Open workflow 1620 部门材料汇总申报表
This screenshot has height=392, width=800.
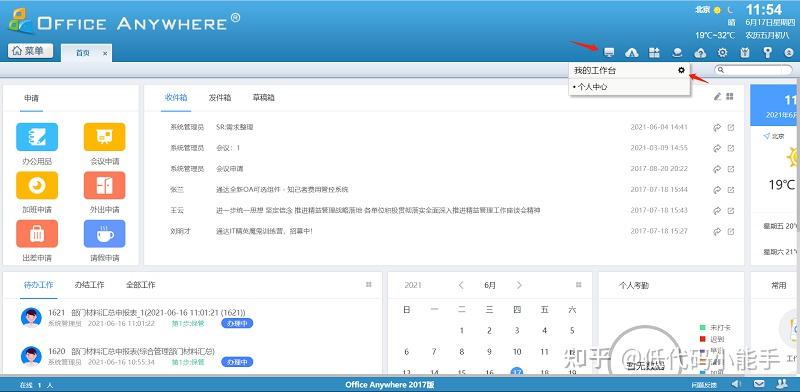pos(132,351)
